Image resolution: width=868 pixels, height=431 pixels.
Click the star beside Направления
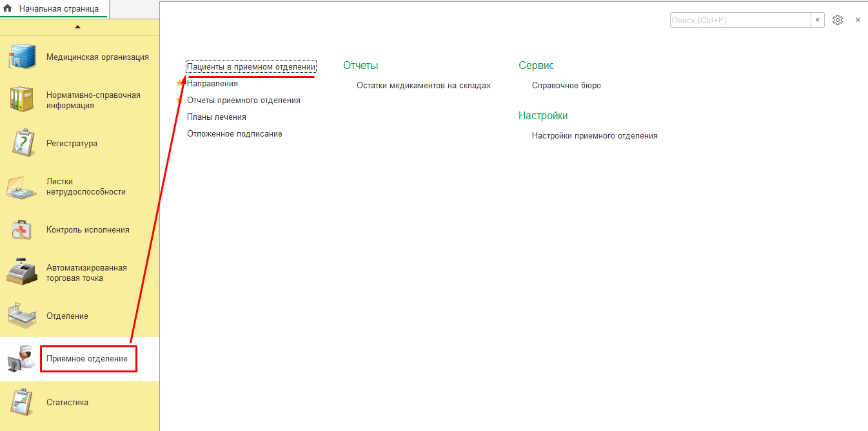point(180,83)
